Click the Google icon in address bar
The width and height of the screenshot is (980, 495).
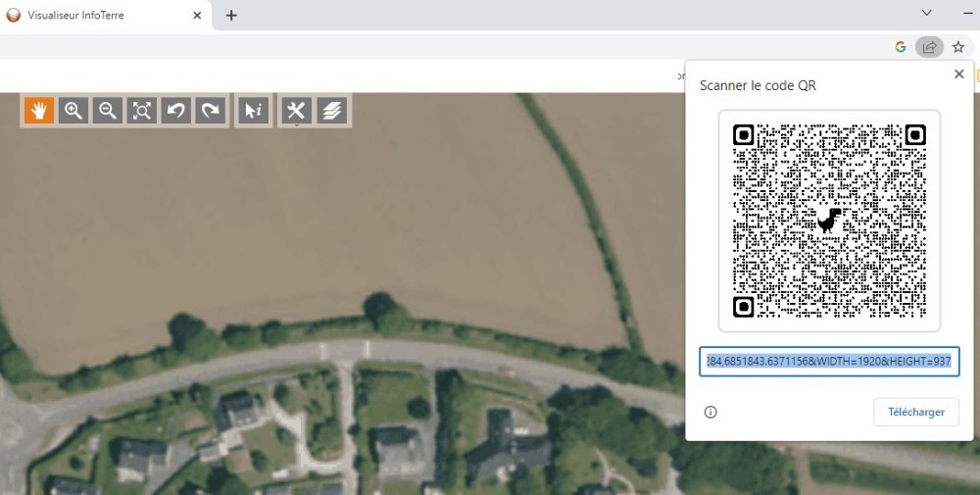[901, 46]
